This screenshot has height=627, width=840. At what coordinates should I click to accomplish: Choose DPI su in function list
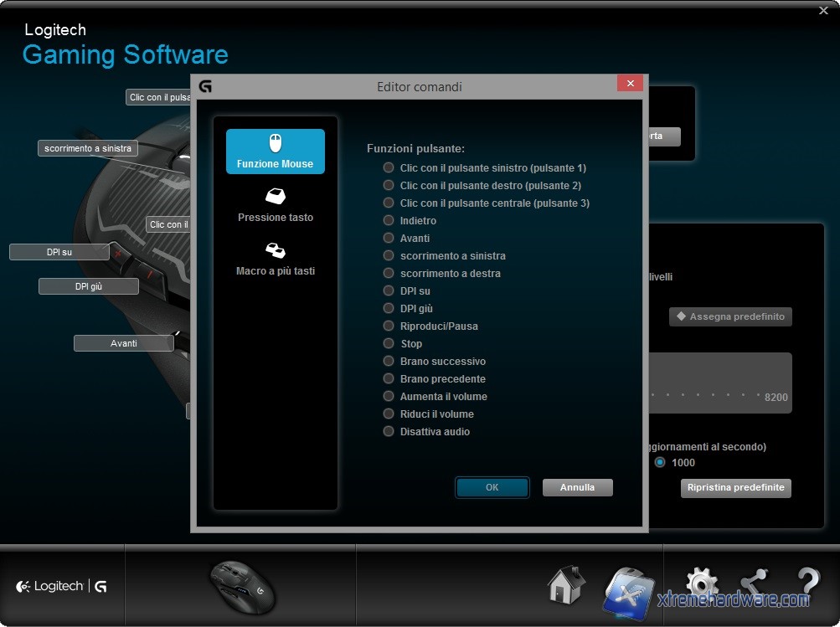389,291
